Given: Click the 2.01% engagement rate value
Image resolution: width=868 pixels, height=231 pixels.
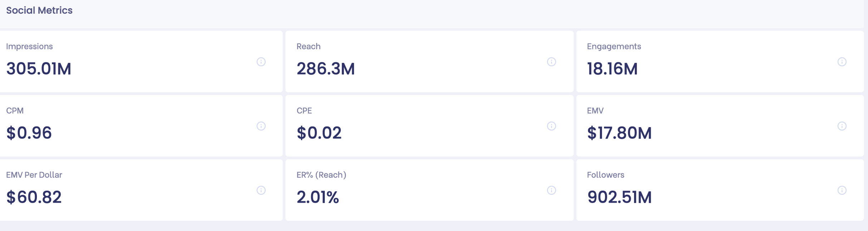Looking at the screenshot, I should 318,197.
